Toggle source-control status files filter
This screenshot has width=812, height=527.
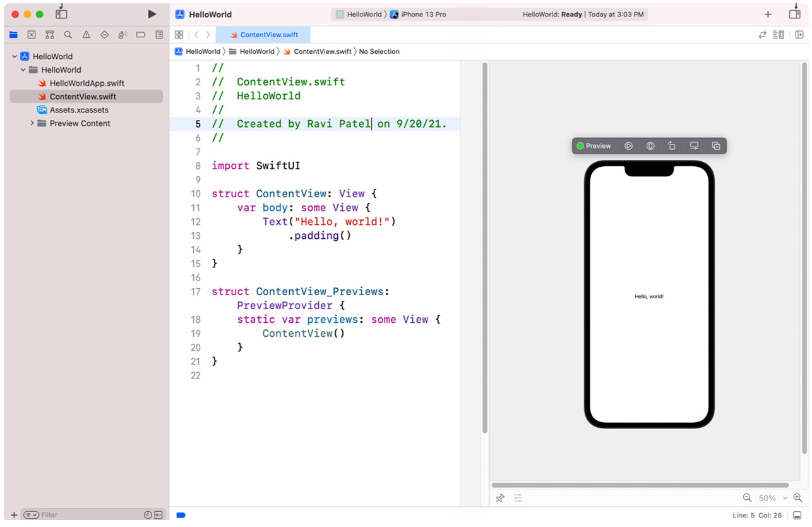pyautogui.click(x=158, y=515)
